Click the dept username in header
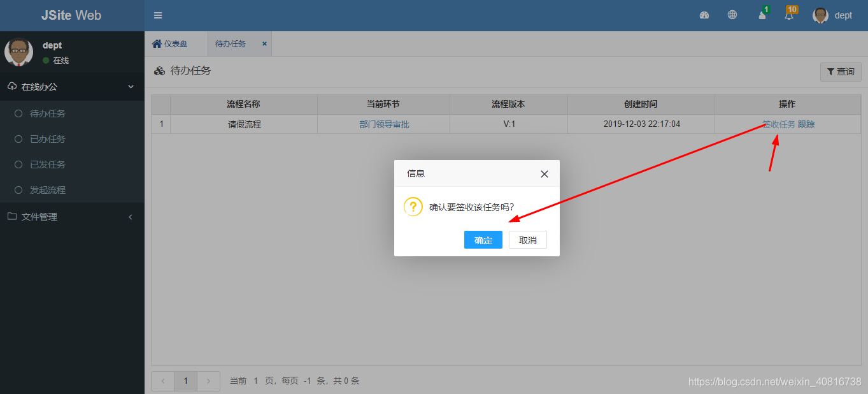Image resolution: width=868 pixels, height=394 pixels. tap(843, 15)
